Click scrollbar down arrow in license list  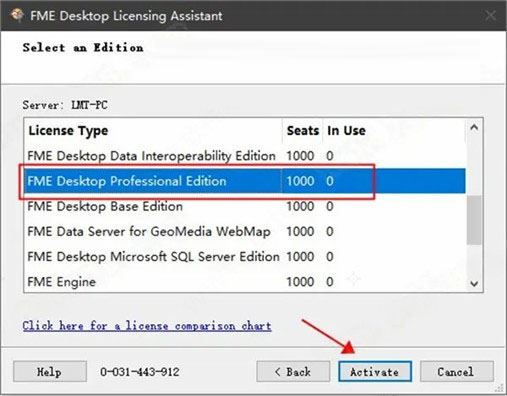point(474,283)
